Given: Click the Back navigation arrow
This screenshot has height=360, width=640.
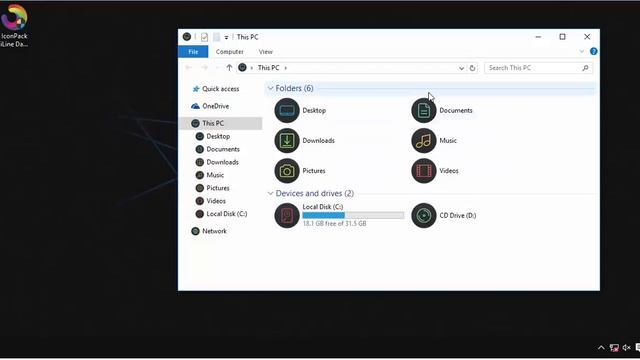Looking at the screenshot, I should point(189,68).
